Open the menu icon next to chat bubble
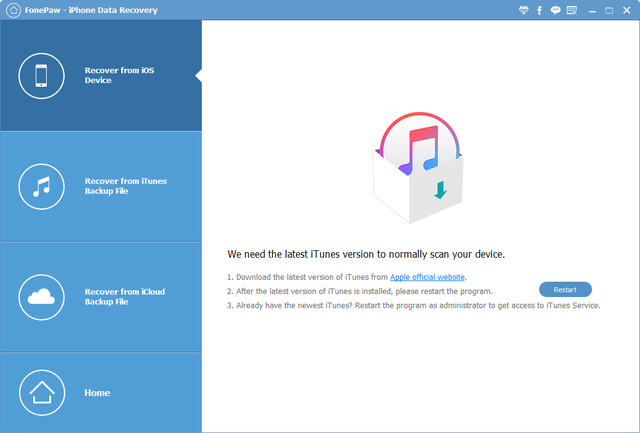Screen dimensions: 640x433 pos(571,10)
